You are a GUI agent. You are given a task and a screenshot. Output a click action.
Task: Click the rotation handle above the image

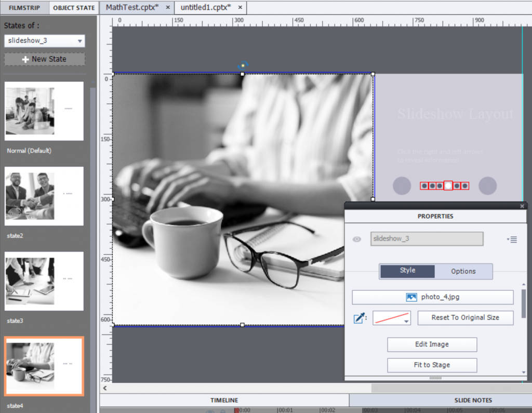click(x=243, y=65)
